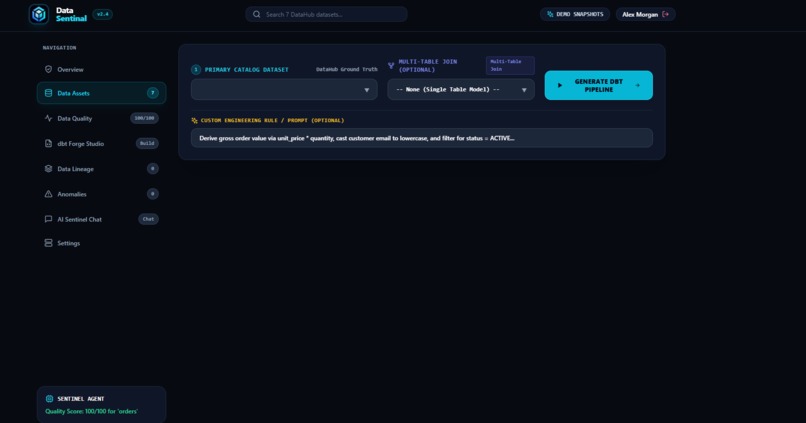Open Settings in navigation
806x423 pixels.
click(x=101, y=243)
